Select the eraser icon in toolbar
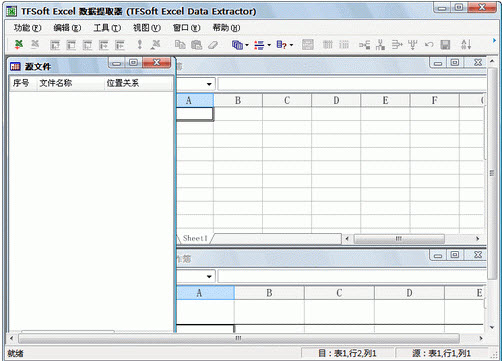This screenshot has height=361, width=502. tap(213, 45)
